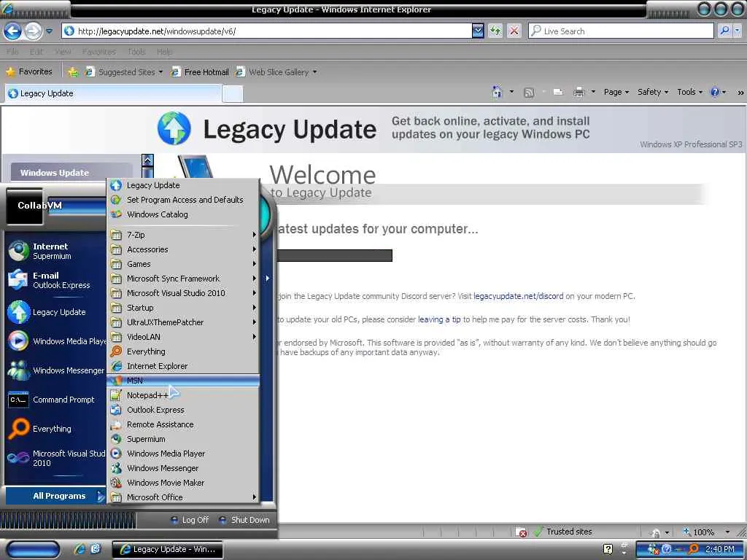This screenshot has height=560, width=747.
Task: Expand the Microsoft Visual Studio 2010 folder
Action: click(x=183, y=293)
